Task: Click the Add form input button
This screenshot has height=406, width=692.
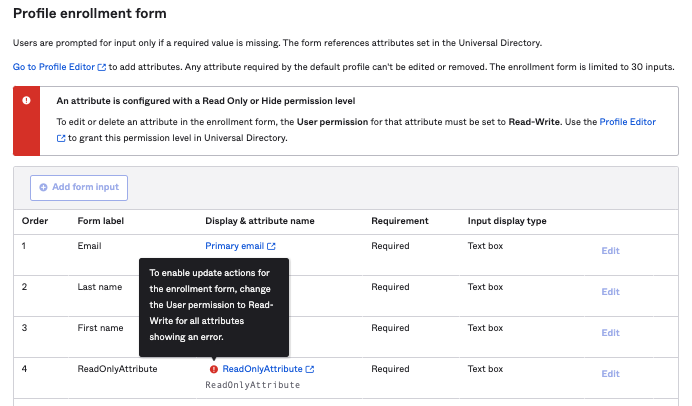Action: click(79, 188)
